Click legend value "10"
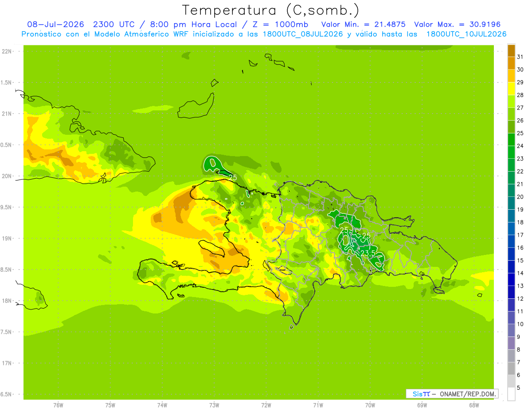Image resolution: width=532 pixels, height=411 pixels. [520, 324]
